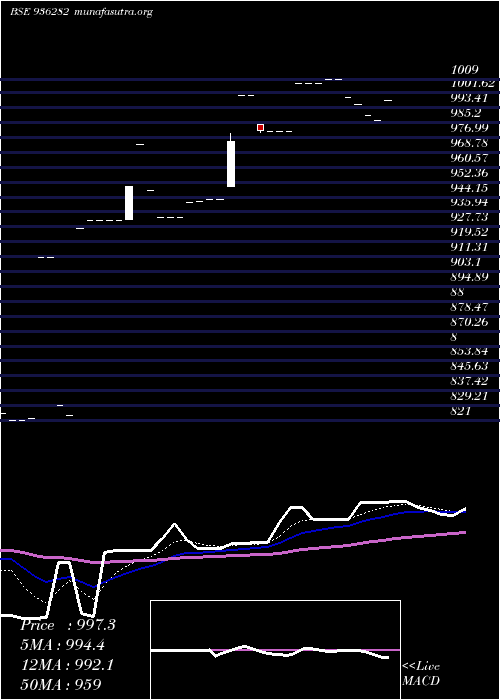Click the 985.2 price axis label
This screenshot has height=700, width=500.
tap(466, 113)
